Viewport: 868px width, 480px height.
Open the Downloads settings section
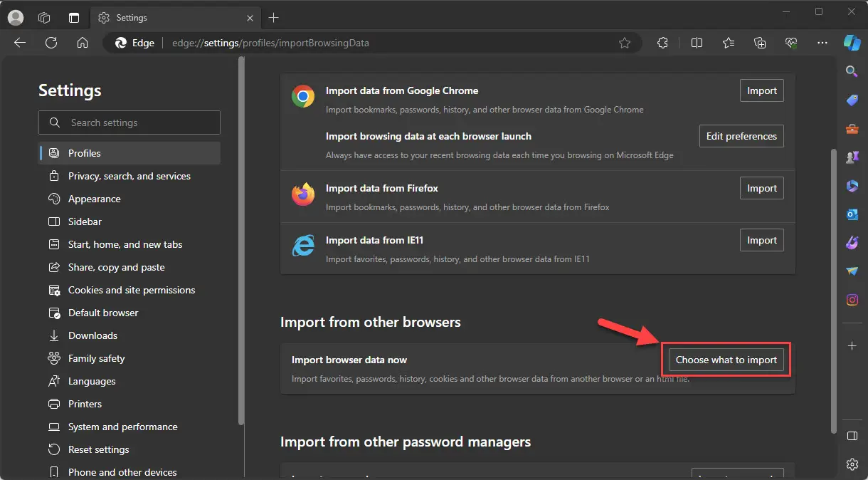(130, 335)
